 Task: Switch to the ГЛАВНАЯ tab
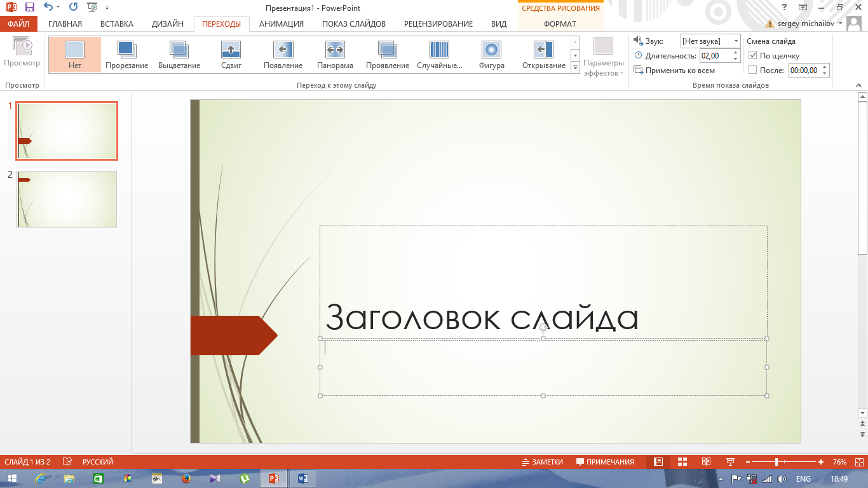click(x=65, y=24)
